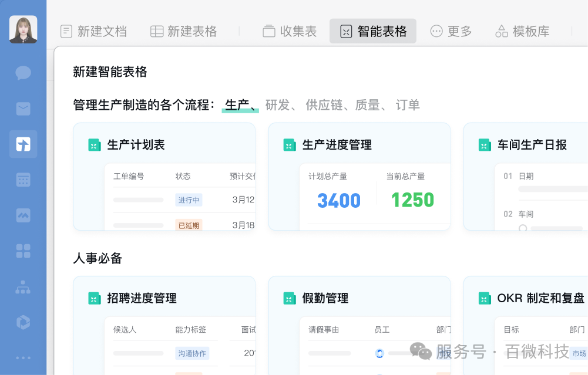Select the highlighted paper-plane workspace icon
The image size is (588, 375).
click(x=23, y=144)
